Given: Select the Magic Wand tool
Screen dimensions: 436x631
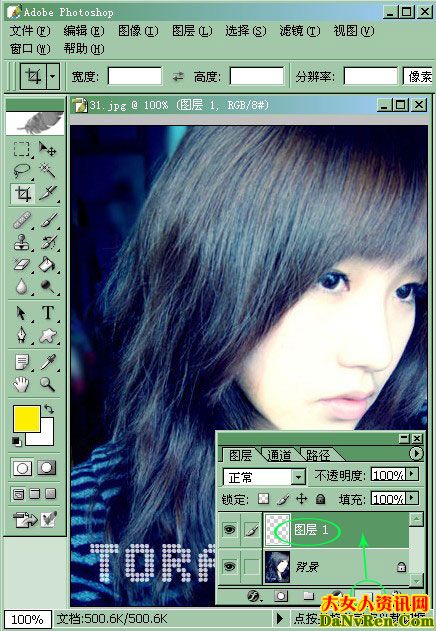Looking at the screenshot, I should coord(48,171).
